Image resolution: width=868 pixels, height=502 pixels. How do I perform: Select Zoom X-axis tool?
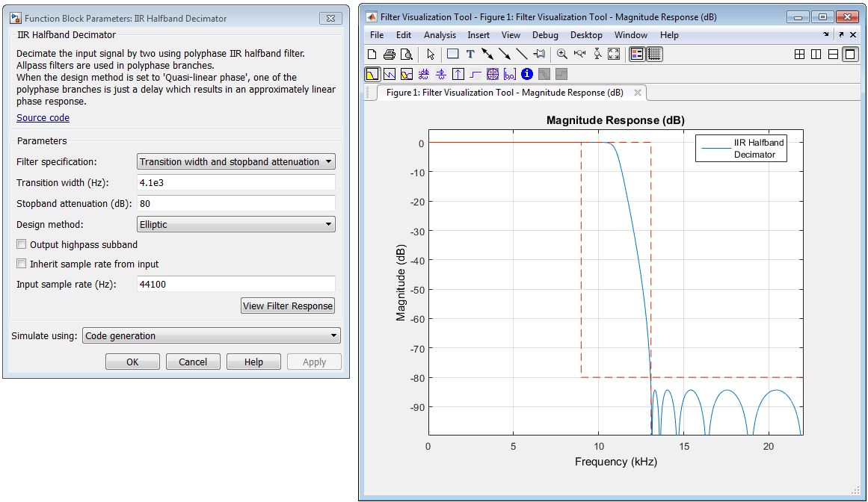click(579, 55)
